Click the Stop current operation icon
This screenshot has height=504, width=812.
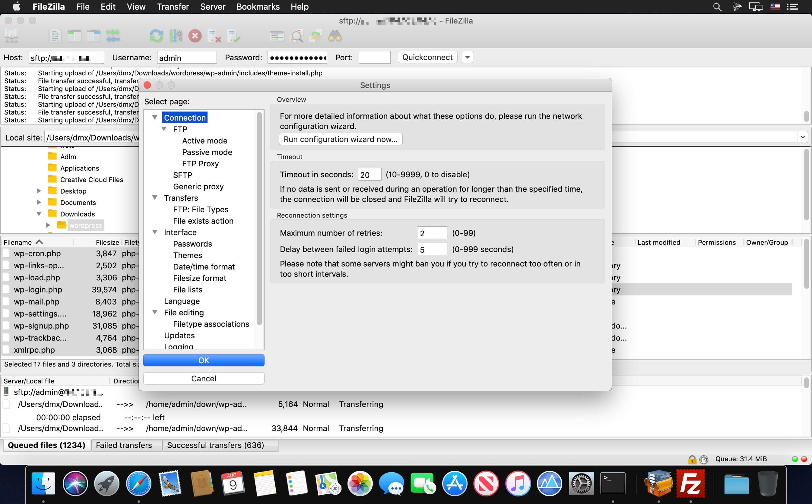click(195, 36)
